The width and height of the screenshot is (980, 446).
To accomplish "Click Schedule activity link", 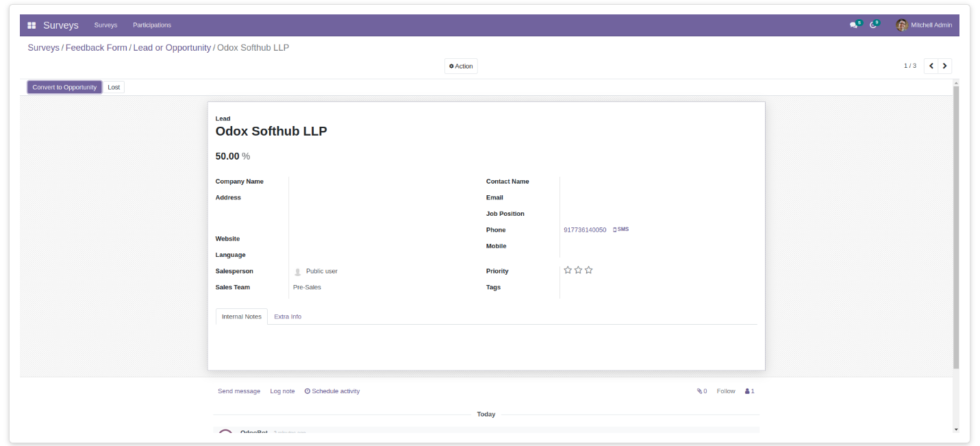I will click(x=332, y=391).
